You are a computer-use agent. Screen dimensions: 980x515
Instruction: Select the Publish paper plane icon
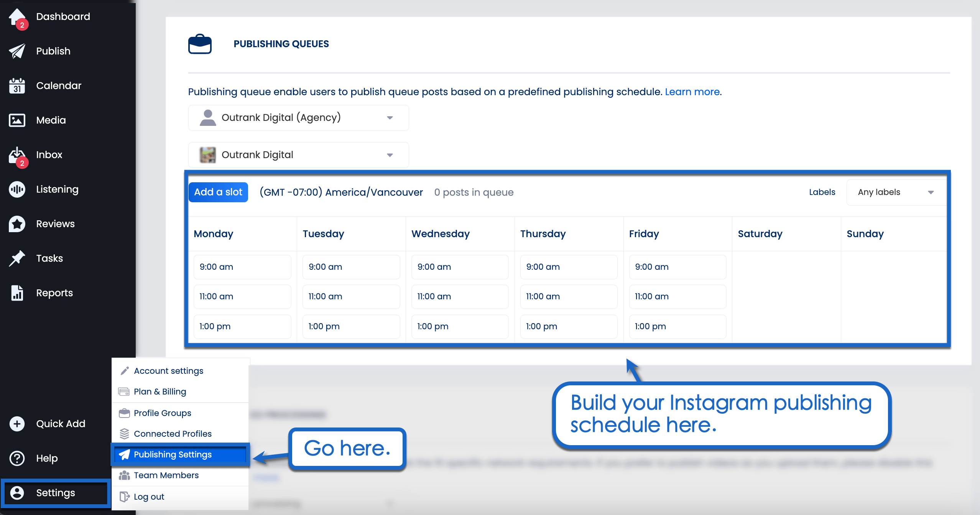coord(16,51)
